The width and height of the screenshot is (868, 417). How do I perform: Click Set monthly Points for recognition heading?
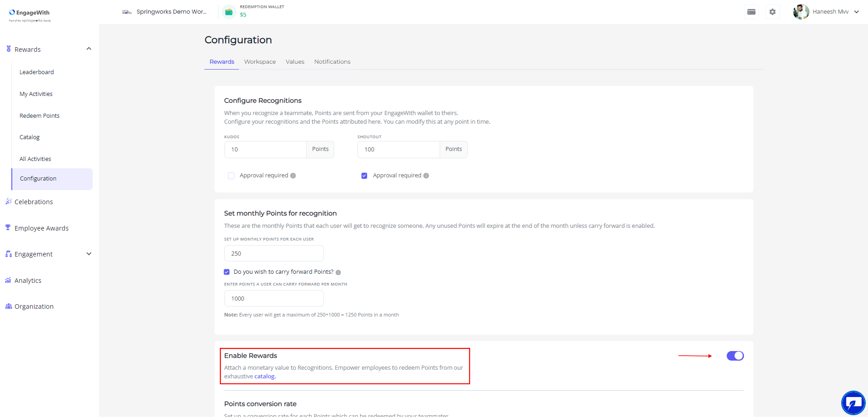280,213
